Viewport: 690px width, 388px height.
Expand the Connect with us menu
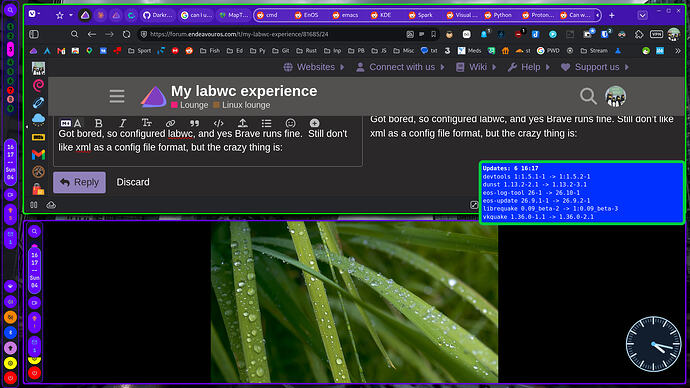click(x=400, y=67)
